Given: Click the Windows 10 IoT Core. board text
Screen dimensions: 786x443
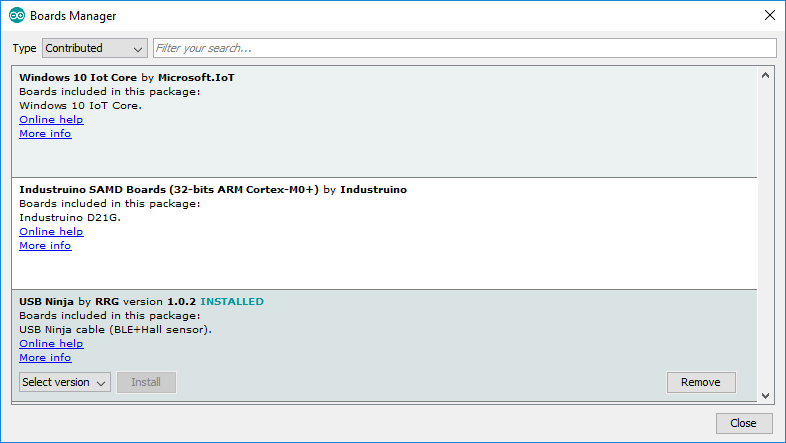Looking at the screenshot, I should [x=80, y=106].
